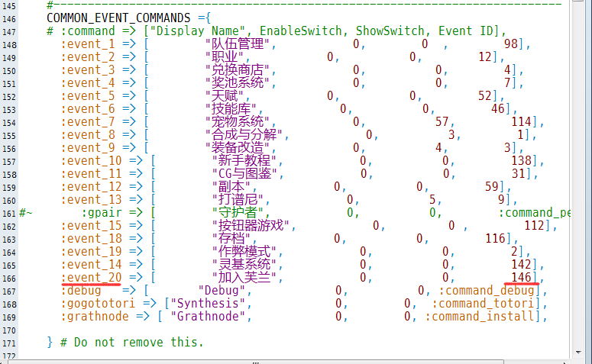Image resolution: width=592 pixels, height=364 pixels.
Task: Click the COMMON_EVENT_COMMANDS constant name
Action: point(118,18)
